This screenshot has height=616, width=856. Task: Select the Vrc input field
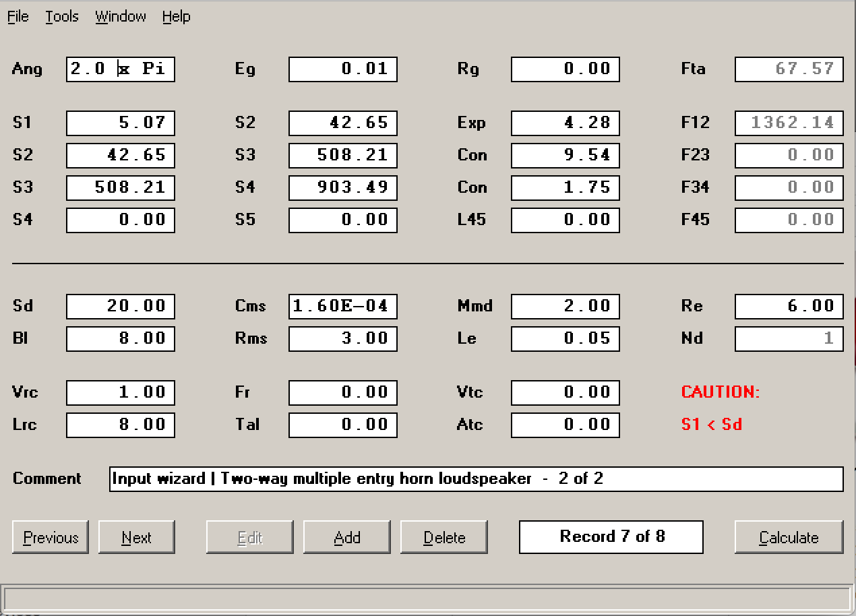(121, 392)
